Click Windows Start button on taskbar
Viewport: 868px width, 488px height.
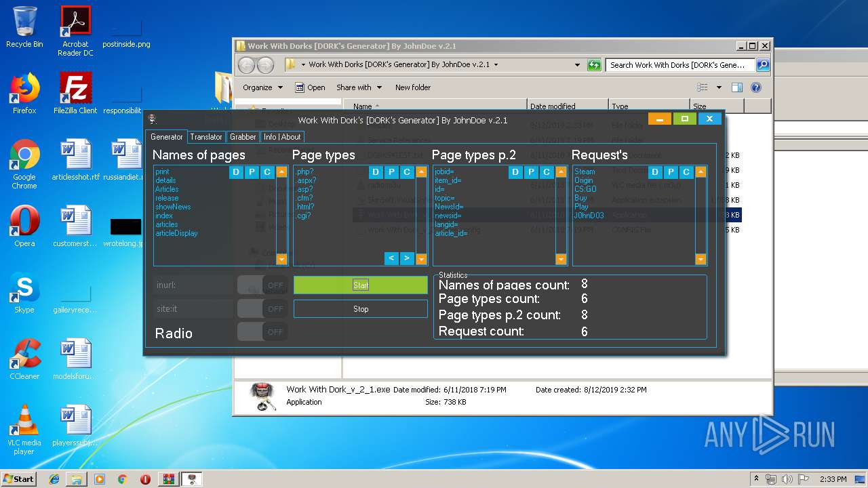coord(18,479)
